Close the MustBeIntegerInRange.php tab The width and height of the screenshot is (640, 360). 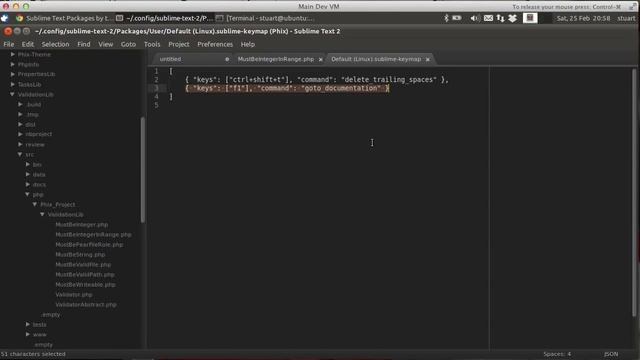[x=321, y=60]
